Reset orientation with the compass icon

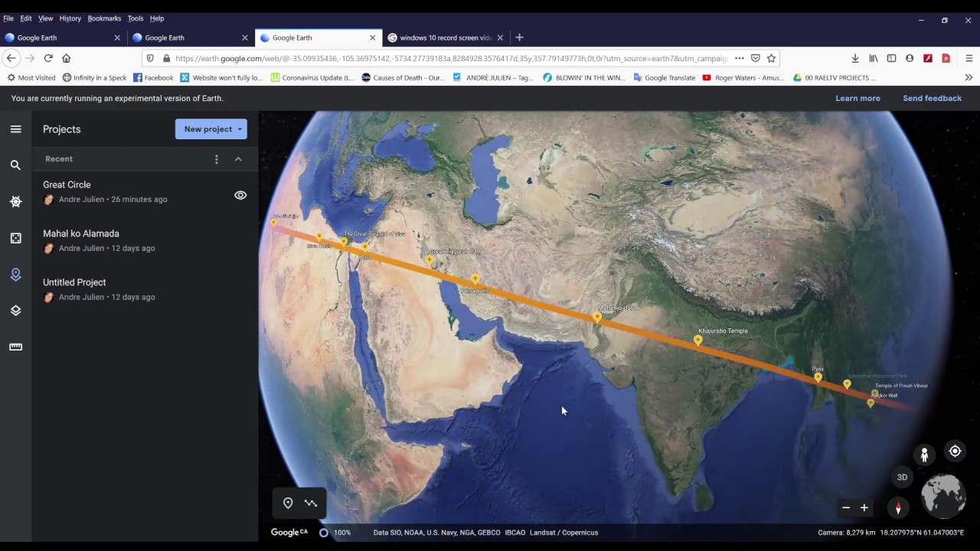pyautogui.click(x=898, y=507)
